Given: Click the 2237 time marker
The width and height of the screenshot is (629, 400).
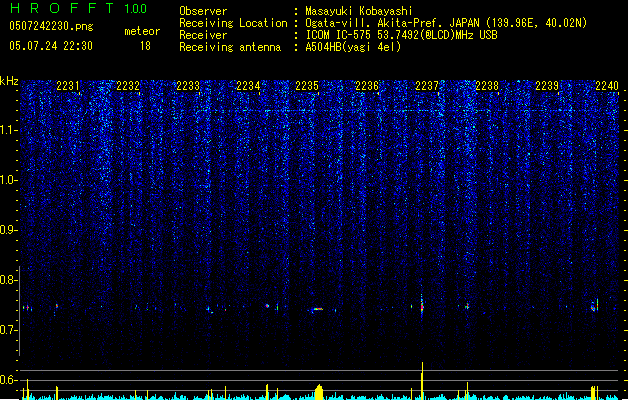Looking at the screenshot, I should (x=427, y=86).
